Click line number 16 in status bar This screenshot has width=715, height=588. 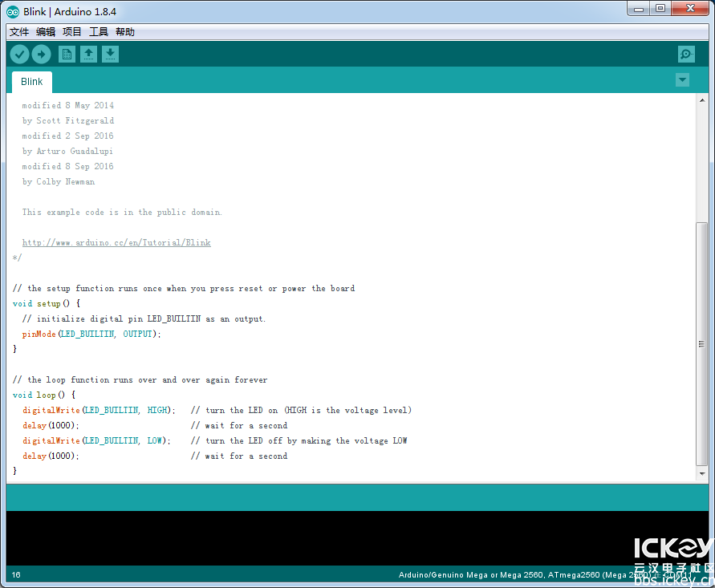pos(16,575)
